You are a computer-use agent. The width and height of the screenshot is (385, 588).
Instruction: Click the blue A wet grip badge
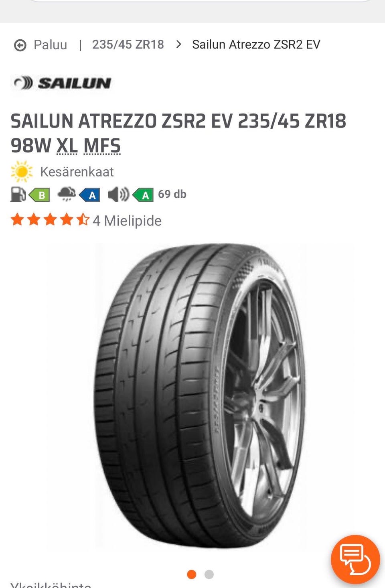[x=89, y=195]
